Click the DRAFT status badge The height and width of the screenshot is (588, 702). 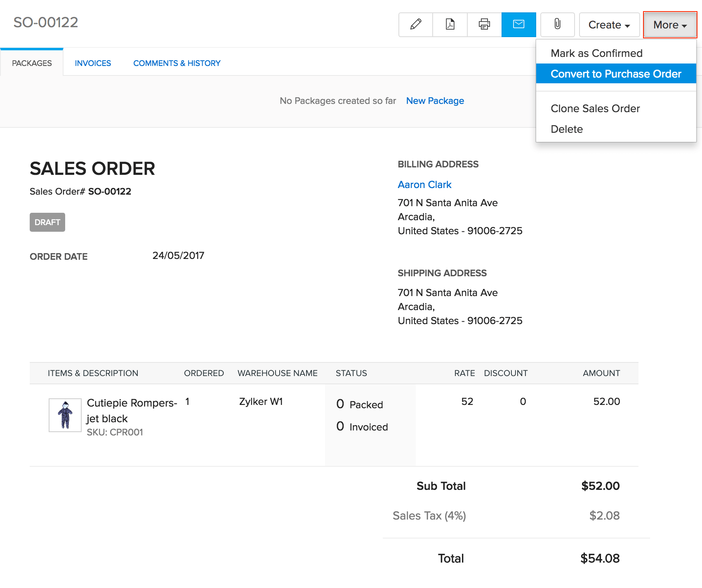(x=47, y=222)
